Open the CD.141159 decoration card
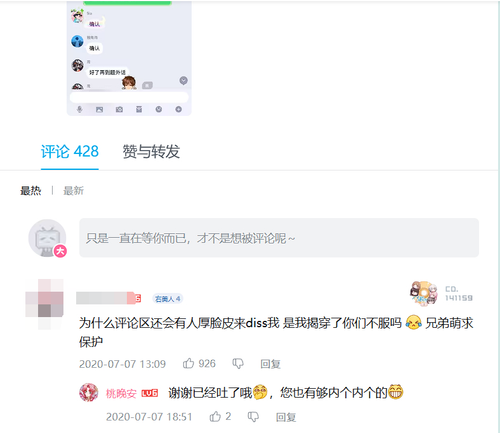This screenshot has width=500, height=433. [x=442, y=293]
